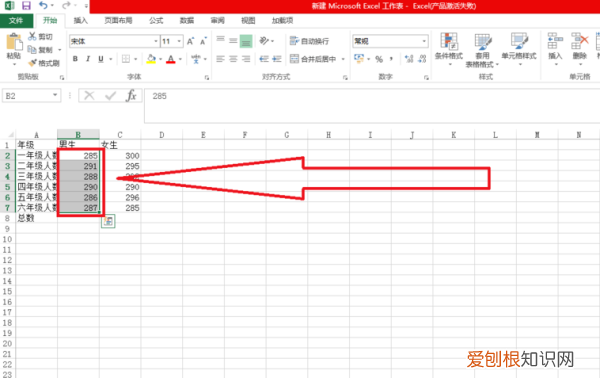The image size is (600, 378).
Task: Expand the Font group dialog launcher
Action: tap(207, 77)
